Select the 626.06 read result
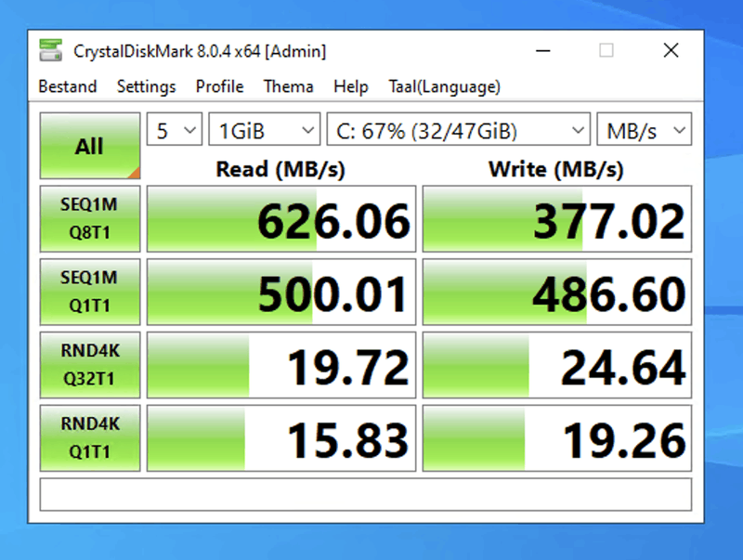The height and width of the screenshot is (560, 743). (x=281, y=219)
